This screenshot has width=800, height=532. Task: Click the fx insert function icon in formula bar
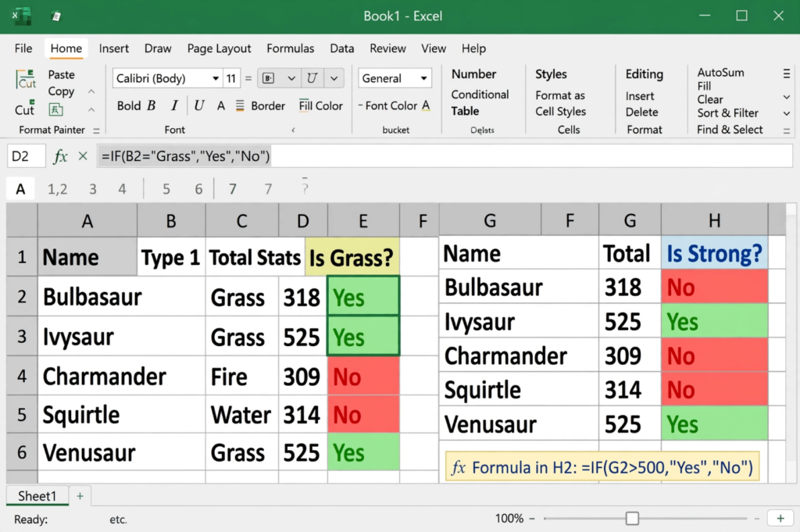point(60,156)
